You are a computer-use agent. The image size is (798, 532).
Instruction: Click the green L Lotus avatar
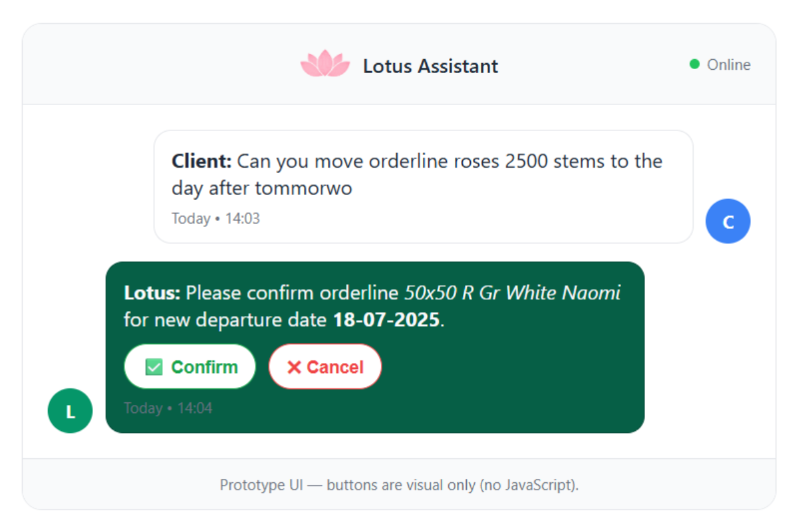tap(70, 411)
